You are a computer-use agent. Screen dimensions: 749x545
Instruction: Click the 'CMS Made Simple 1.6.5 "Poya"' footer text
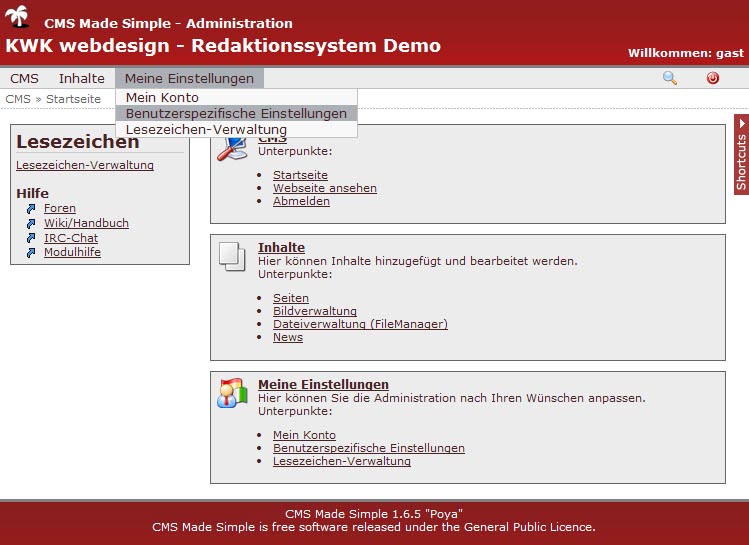[x=374, y=514]
